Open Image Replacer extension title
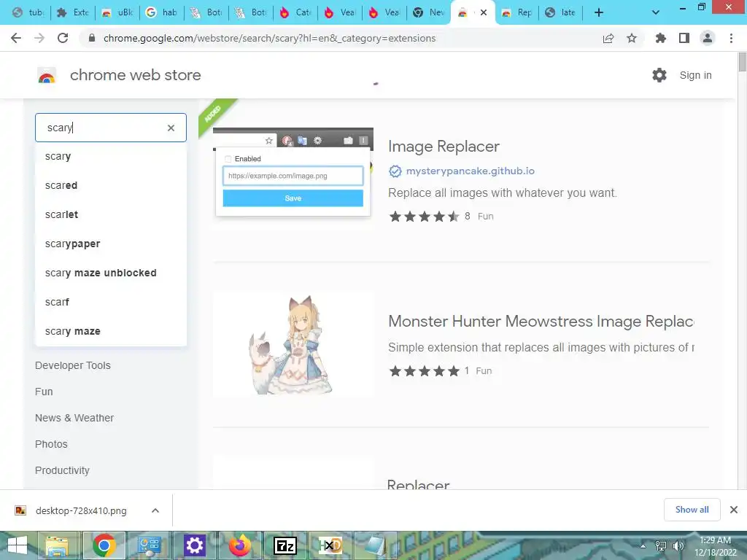Screen dimensions: 747x560 (x=444, y=146)
